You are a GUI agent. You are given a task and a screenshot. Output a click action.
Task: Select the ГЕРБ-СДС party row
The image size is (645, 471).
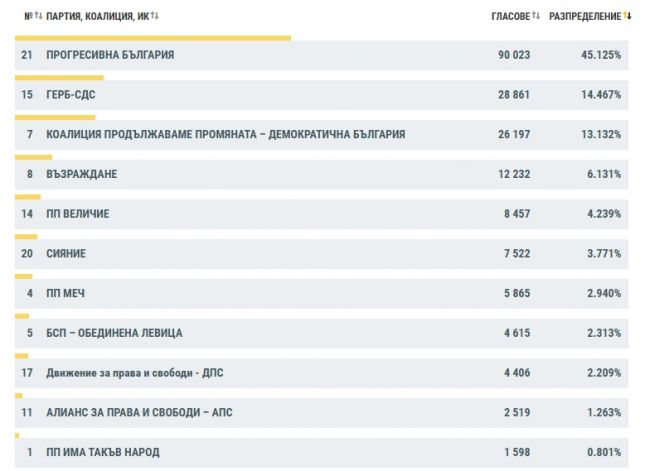[x=71, y=95]
